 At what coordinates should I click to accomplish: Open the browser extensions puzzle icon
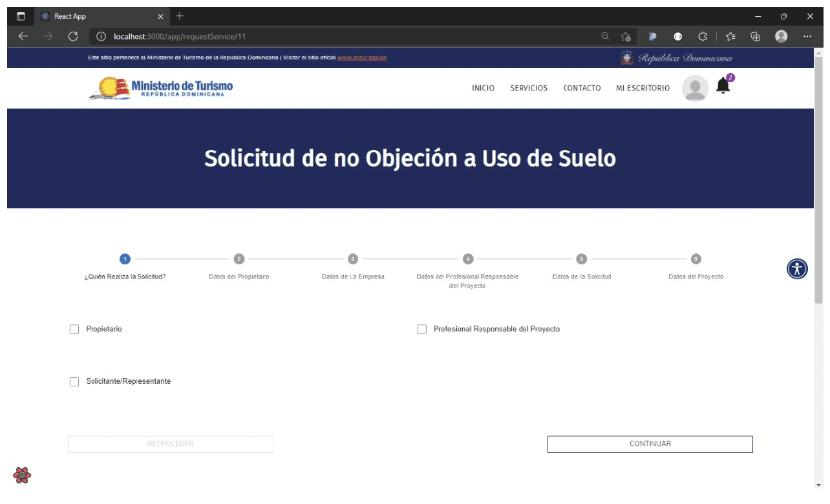(x=703, y=36)
